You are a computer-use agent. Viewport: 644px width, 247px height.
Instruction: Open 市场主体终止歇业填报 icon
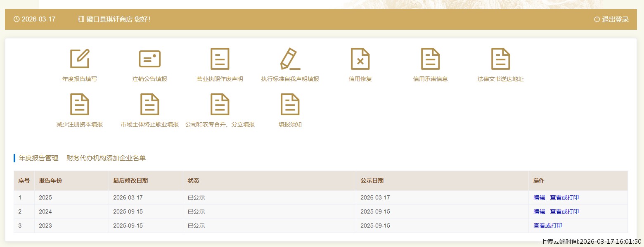coord(150,104)
